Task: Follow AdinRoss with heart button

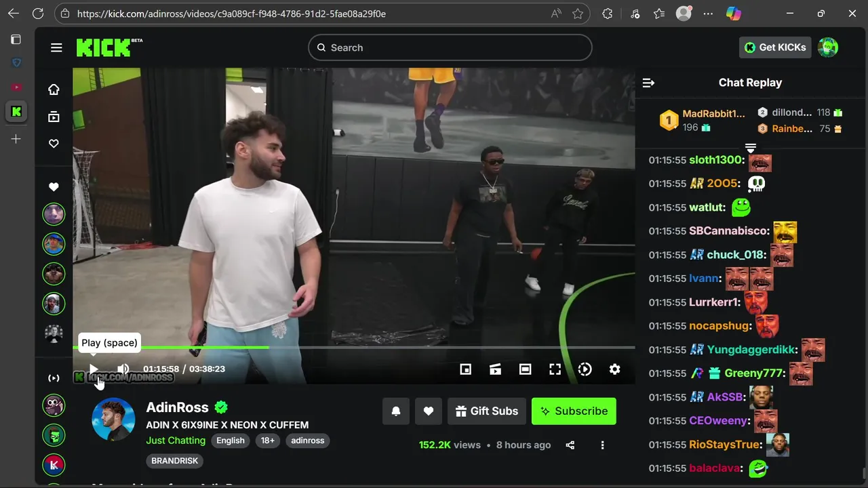Action: pos(429,411)
